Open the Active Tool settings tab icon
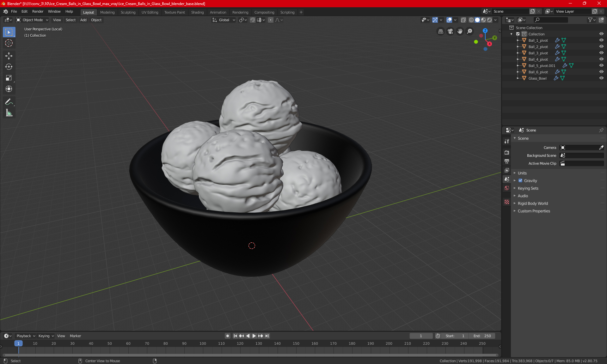The image size is (607, 364). pyautogui.click(x=507, y=141)
